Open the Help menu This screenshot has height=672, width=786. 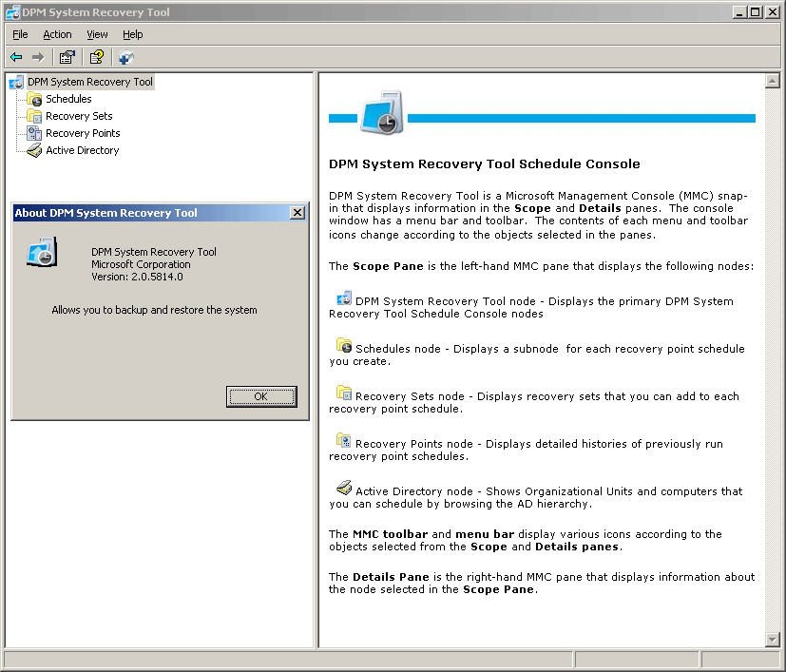tap(133, 34)
